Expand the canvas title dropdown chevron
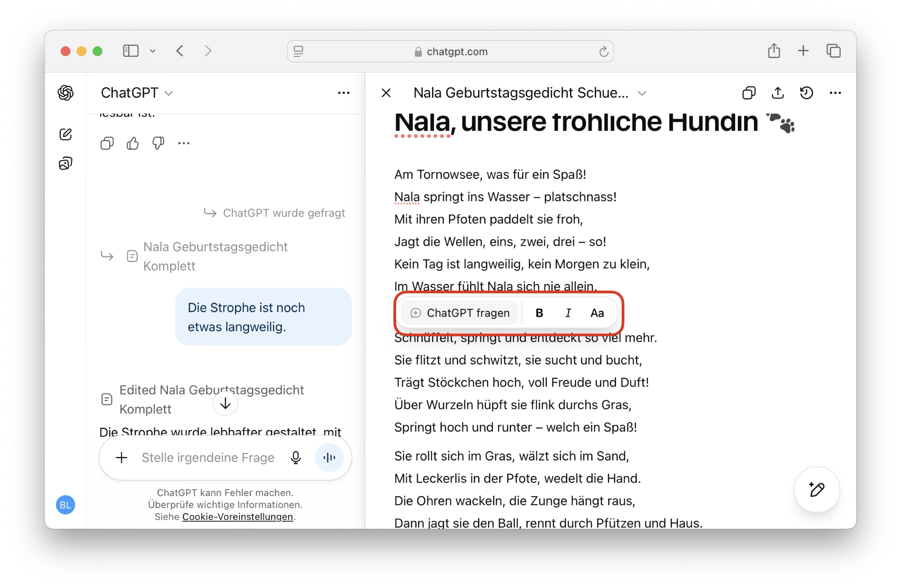This screenshot has height=588, width=901. 642,93
